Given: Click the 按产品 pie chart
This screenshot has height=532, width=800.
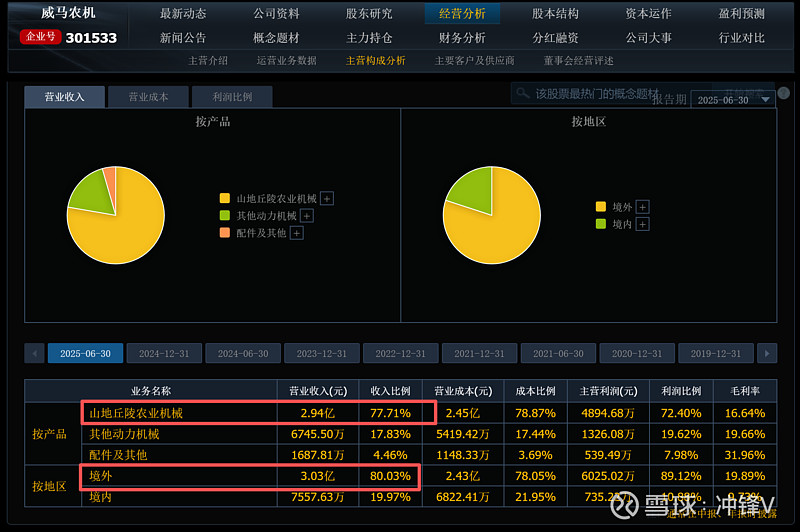Looking at the screenshot, I should click(x=116, y=215).
